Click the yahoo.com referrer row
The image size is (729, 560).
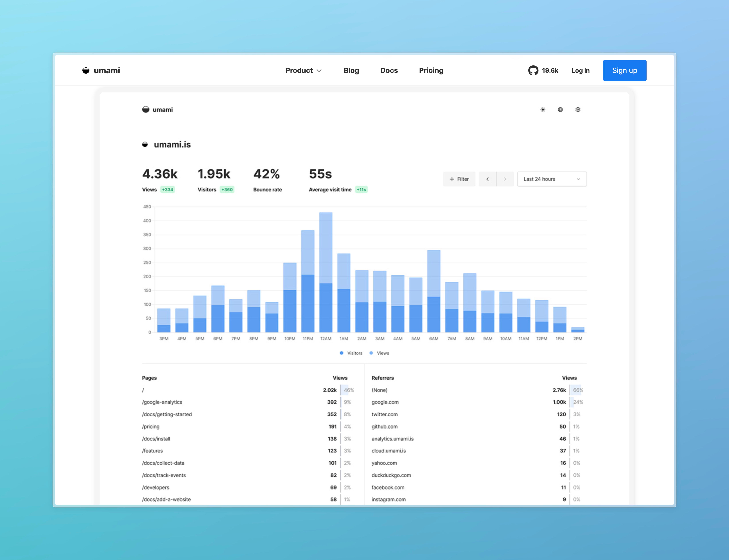tap(478, 463)
